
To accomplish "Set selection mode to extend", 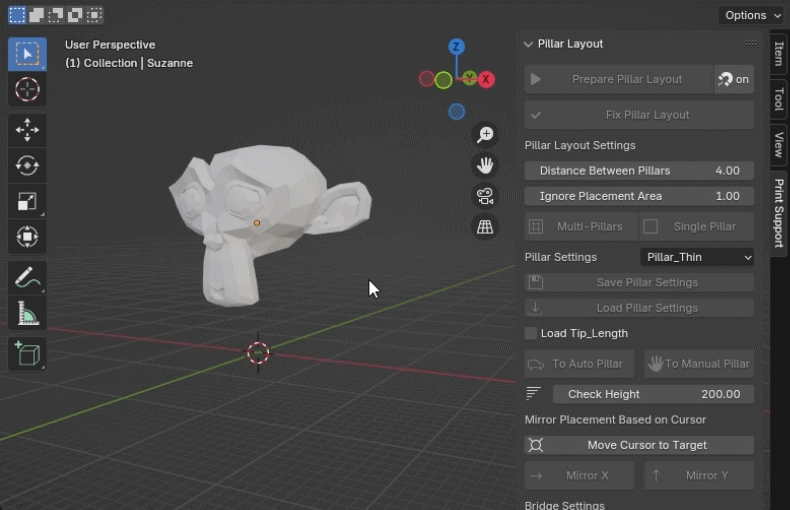I will pyautogui.click(x=36, y=15).
